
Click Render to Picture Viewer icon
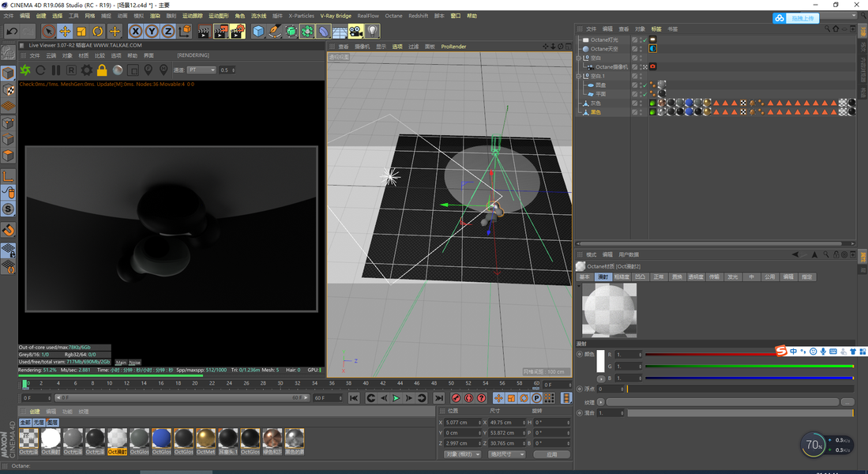click(x=220, y=32)
